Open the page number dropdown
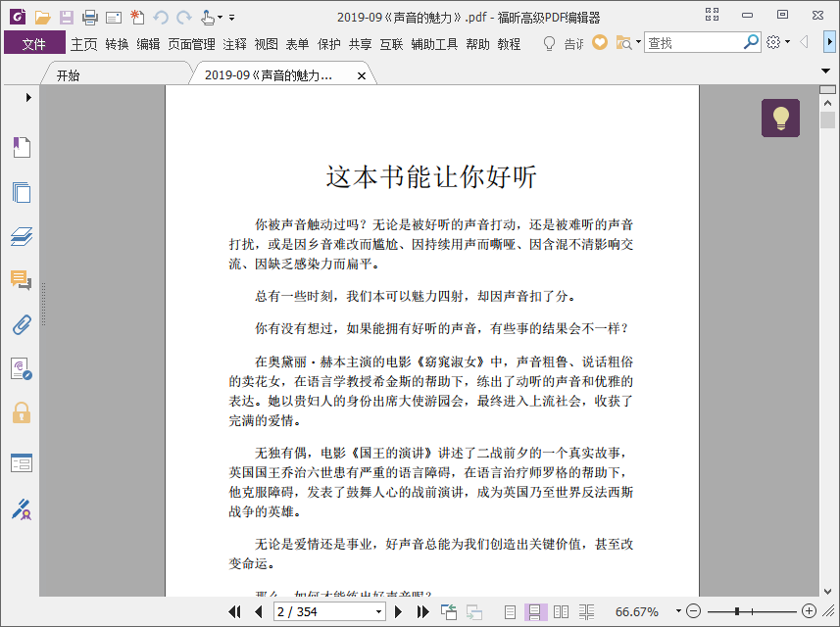 tap(378, 611)
